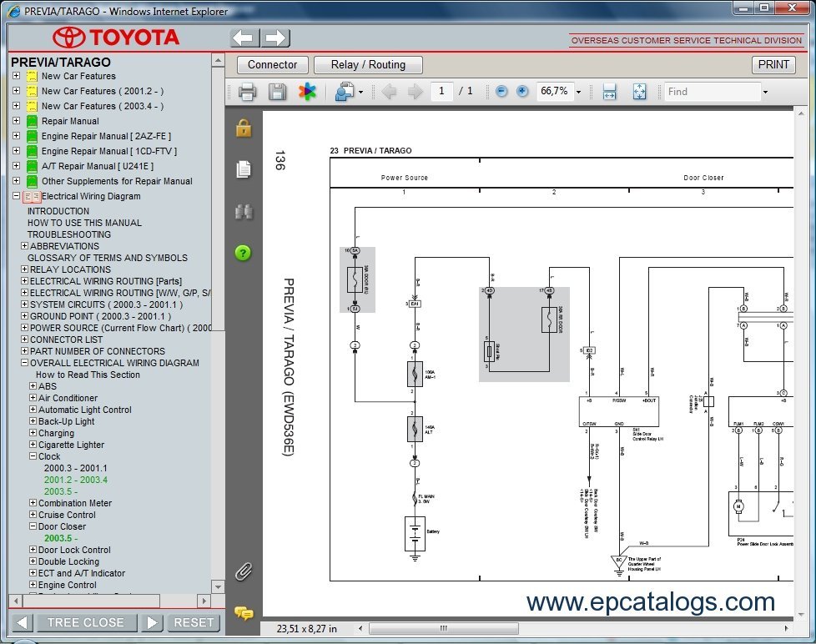Open the page thumbnails panel icon
816x644 pixels.
pyautogui.click(x=244, y=169)
